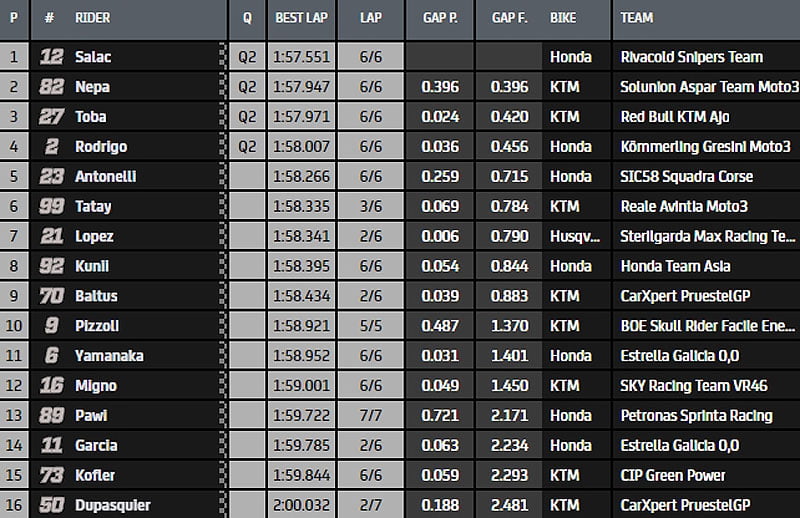This screenshot has width=800, height=518.
Task: Click Salac's best lap time 1:57.551
Action: click(x=301, y=57)
